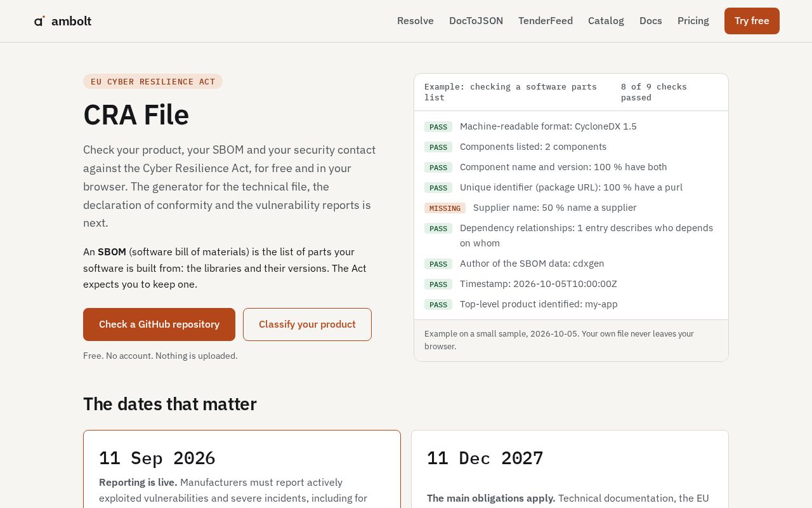Click PASS badge next to CycloneDX 1.5
This screenshot has height=508, width=812.
coord(438,126)
